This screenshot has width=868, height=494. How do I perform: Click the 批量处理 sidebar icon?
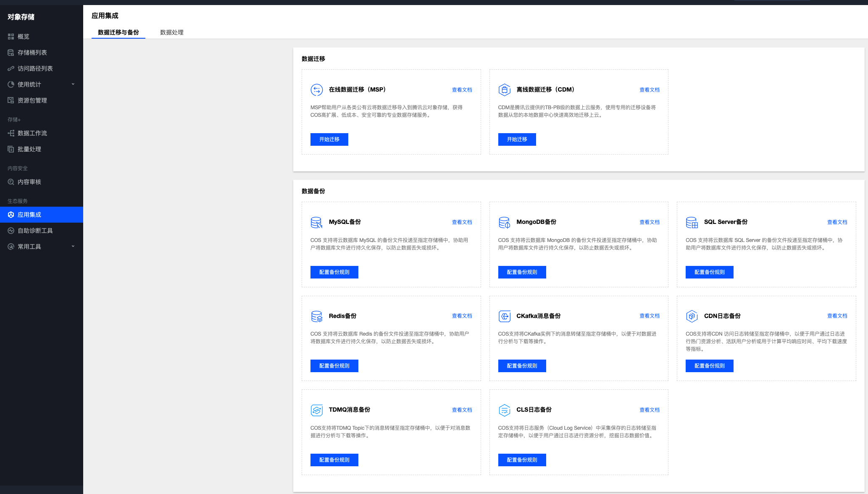[x=11, y=149]
